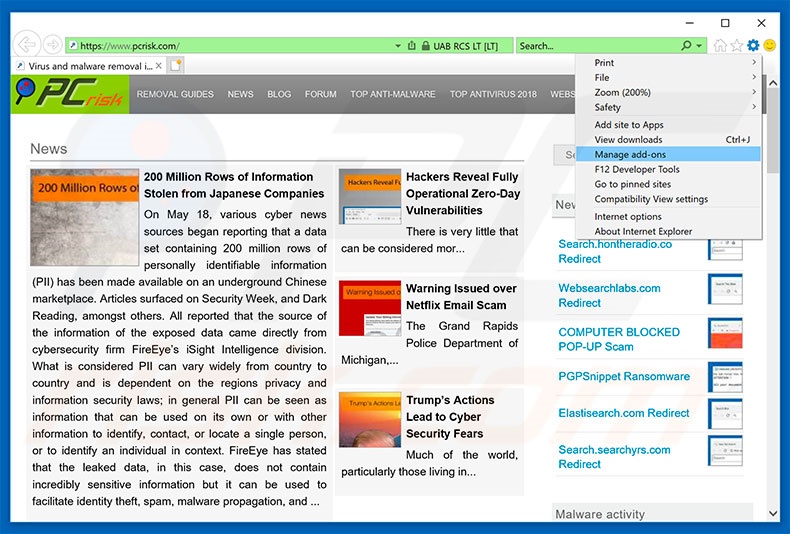Open REMOVAL GUIDES in site navigation
The image size is (790, 534).
175,94
